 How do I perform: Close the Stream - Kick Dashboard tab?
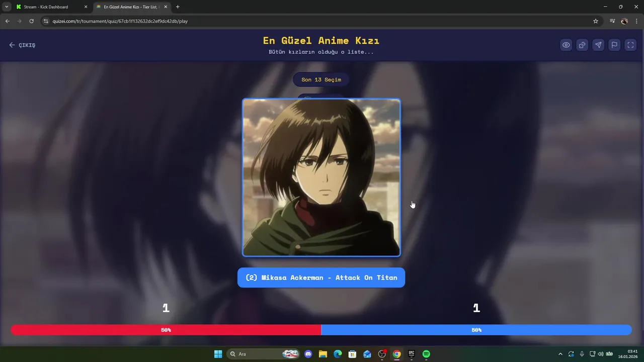pos(86,7)
